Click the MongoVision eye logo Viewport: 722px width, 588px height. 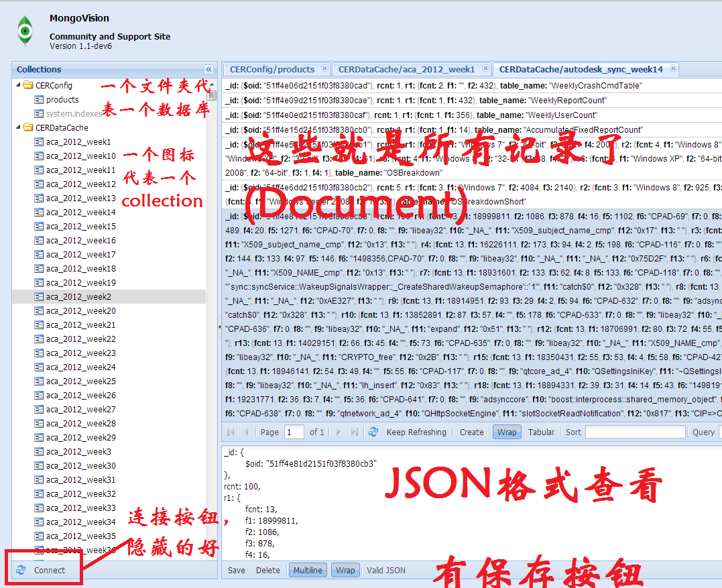pos(25,31)
